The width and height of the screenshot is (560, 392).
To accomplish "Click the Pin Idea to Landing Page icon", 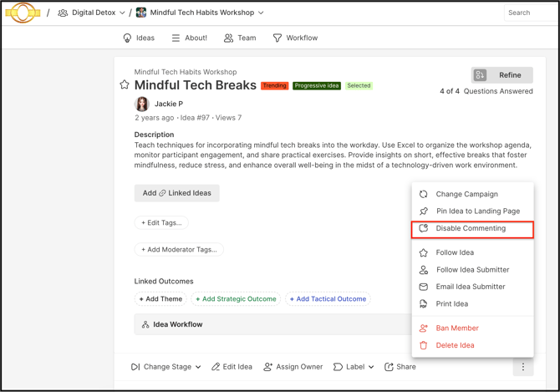I will click(x=424, y=211).
